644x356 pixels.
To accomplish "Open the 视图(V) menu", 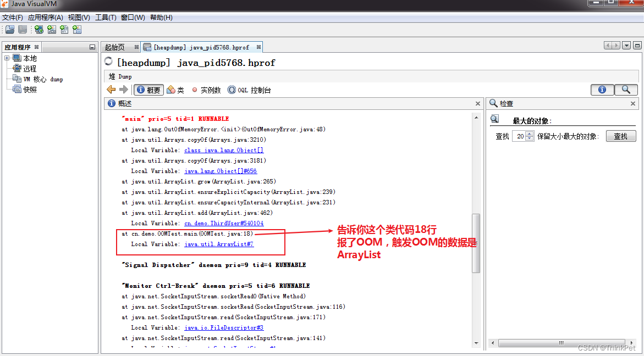I will (79, 17).
